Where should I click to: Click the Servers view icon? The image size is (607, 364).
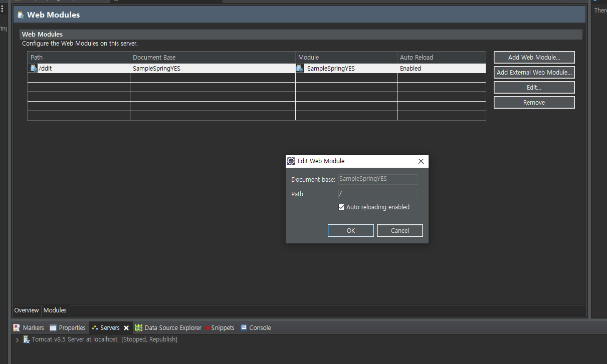coord(95,328)
